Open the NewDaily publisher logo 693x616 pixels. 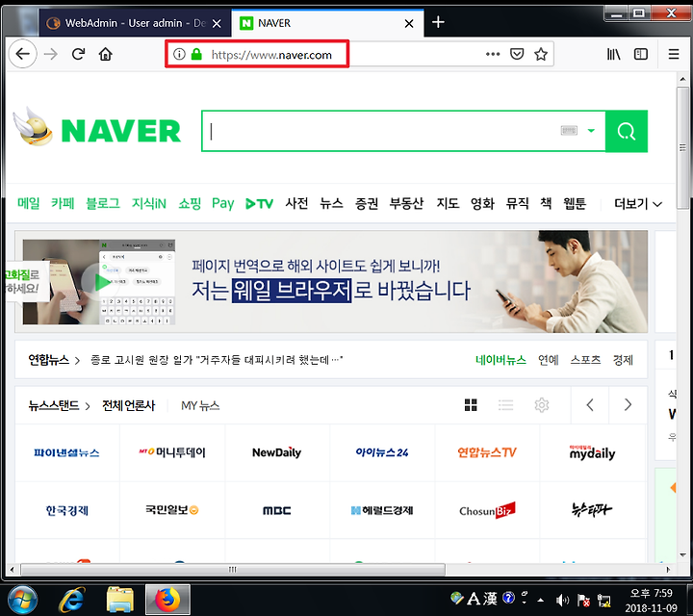[276, 452]
